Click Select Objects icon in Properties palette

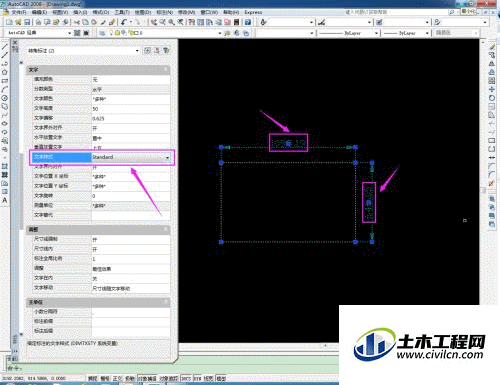[157, 51]
